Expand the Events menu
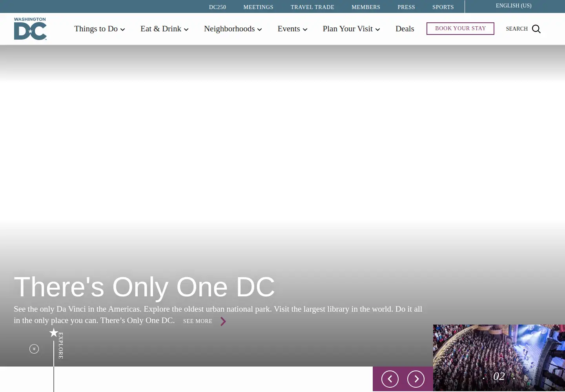Image resolution: width=565 pixels, height=392 pixels. [292, 29]
